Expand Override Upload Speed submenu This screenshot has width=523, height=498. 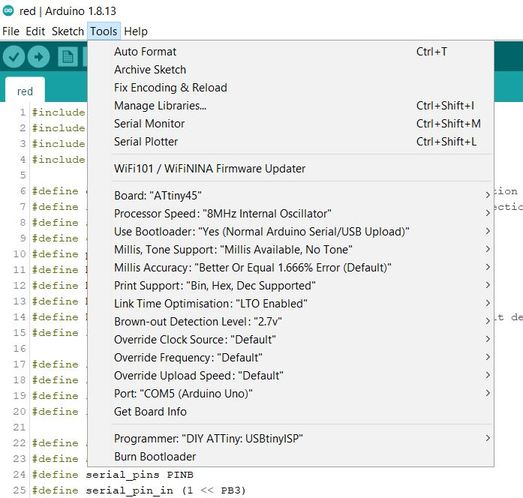coord(291,376)
